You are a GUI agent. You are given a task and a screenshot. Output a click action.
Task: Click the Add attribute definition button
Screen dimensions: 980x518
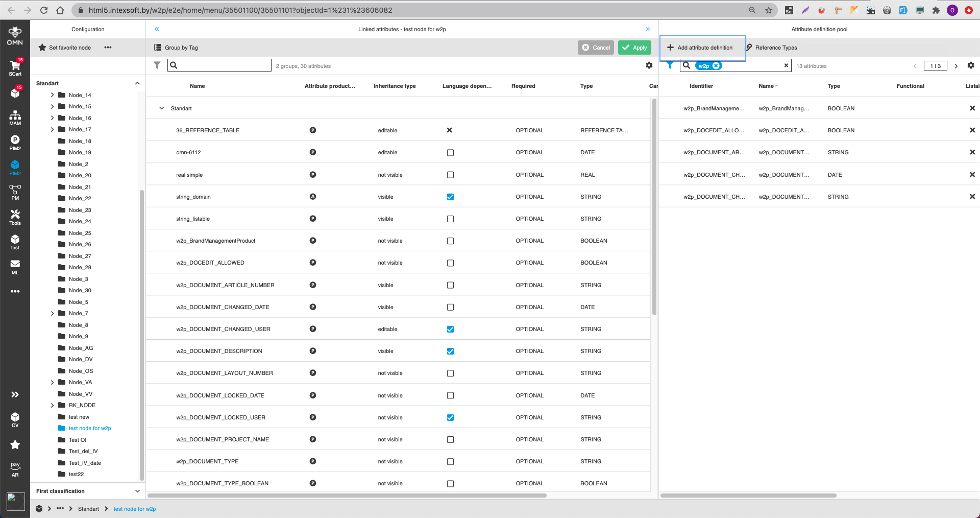coord(702,48)
